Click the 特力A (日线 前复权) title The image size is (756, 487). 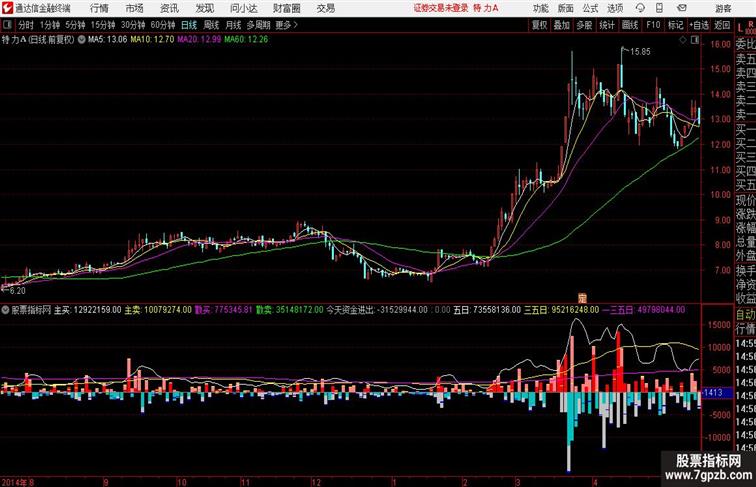tap(38, 40)
